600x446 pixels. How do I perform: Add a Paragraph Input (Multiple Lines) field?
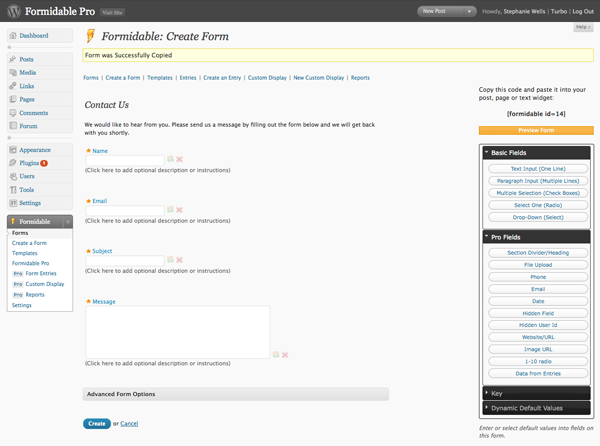coord(538,181)
